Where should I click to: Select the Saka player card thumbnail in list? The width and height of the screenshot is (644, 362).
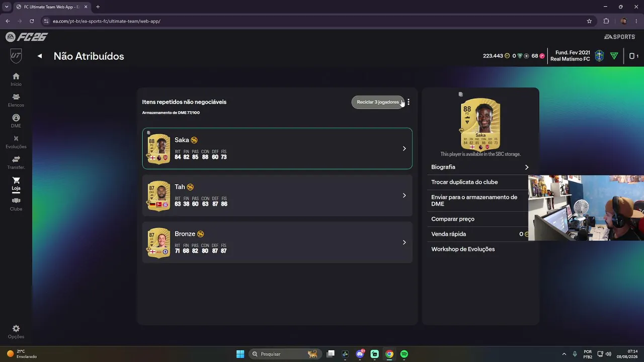[x=158, y=149]
